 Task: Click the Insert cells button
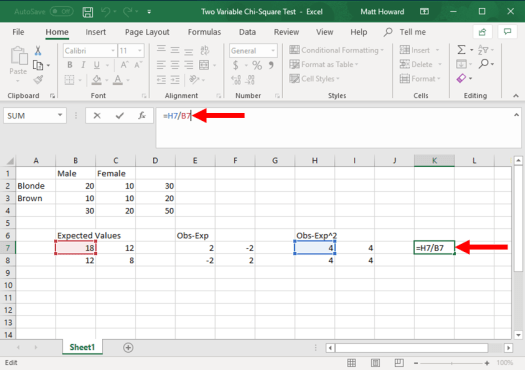[415, 50]
